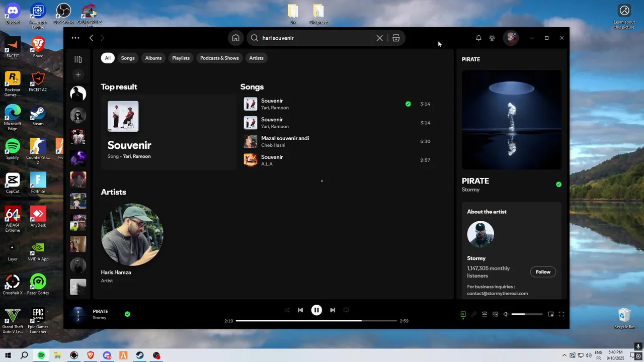Open Discord desktop shortcut

pos(13,14)
